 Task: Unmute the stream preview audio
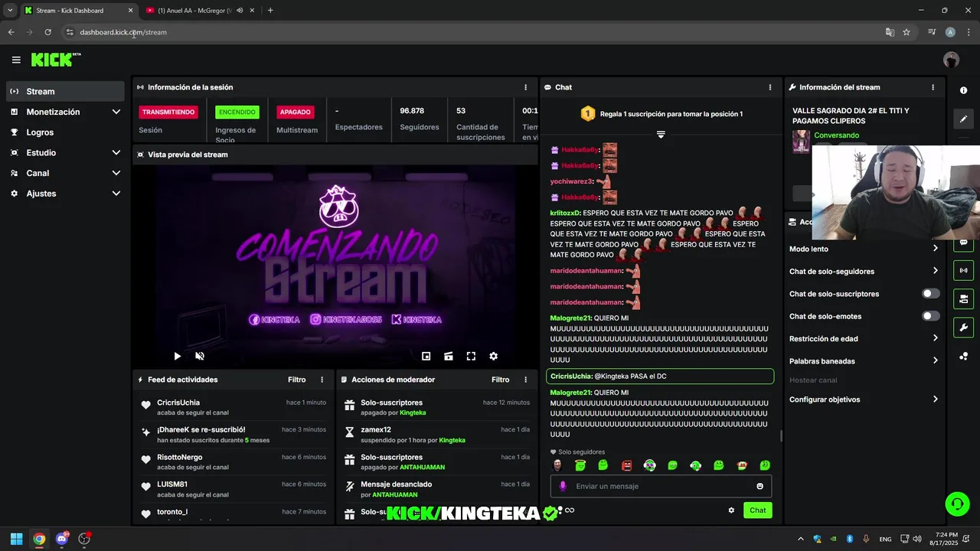[200, 356]
